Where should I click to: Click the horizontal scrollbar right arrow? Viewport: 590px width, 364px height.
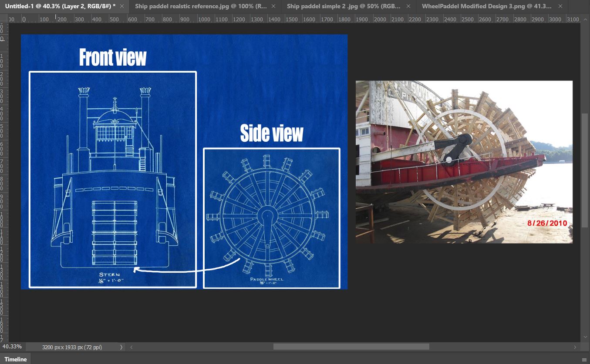pyautogui.click(x=575, y=347)
